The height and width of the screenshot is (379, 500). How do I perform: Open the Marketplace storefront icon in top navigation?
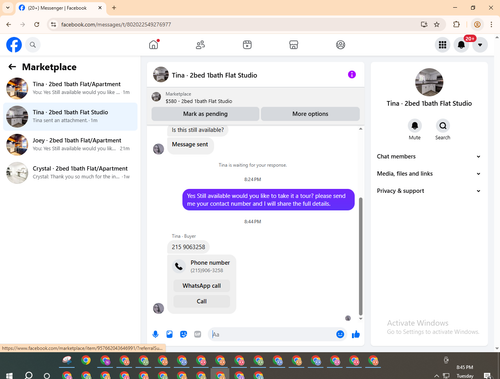click(294, 45)
